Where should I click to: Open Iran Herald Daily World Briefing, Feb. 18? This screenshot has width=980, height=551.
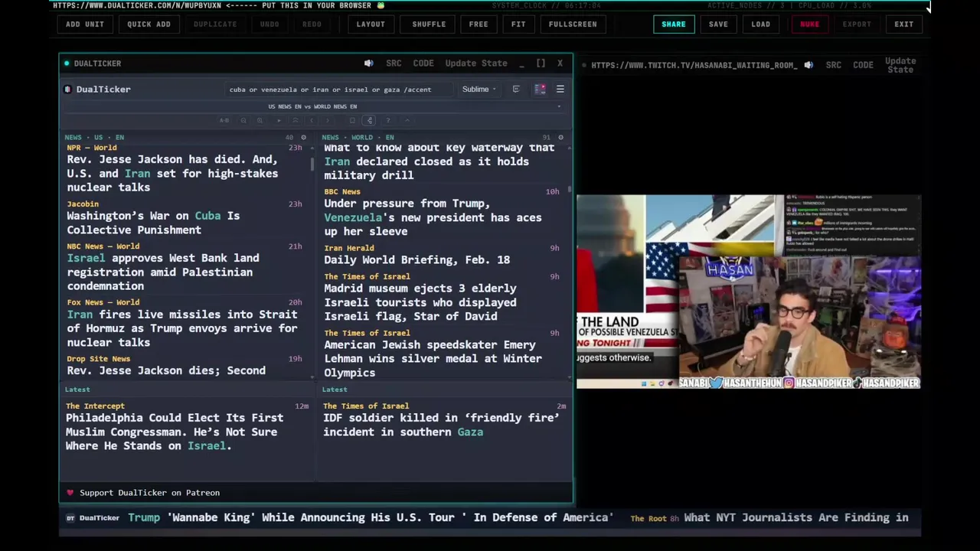click(416, 259)
